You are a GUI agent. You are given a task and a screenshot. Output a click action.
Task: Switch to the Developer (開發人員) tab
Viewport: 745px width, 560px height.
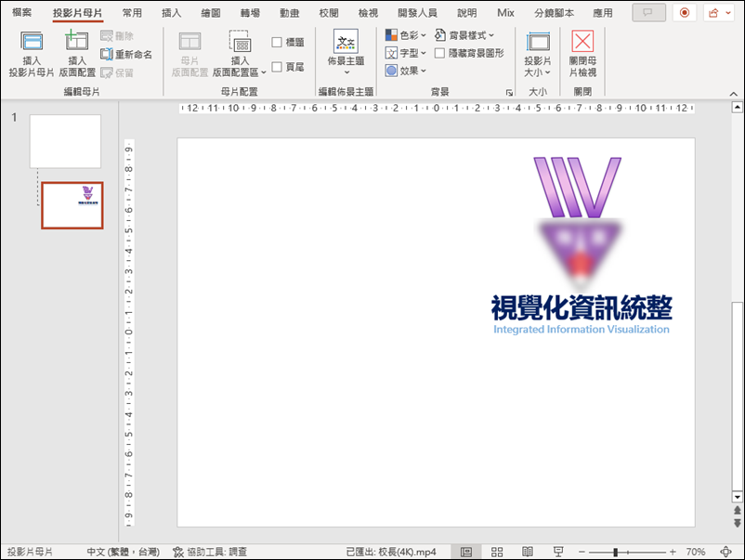(x=417, y=13)
